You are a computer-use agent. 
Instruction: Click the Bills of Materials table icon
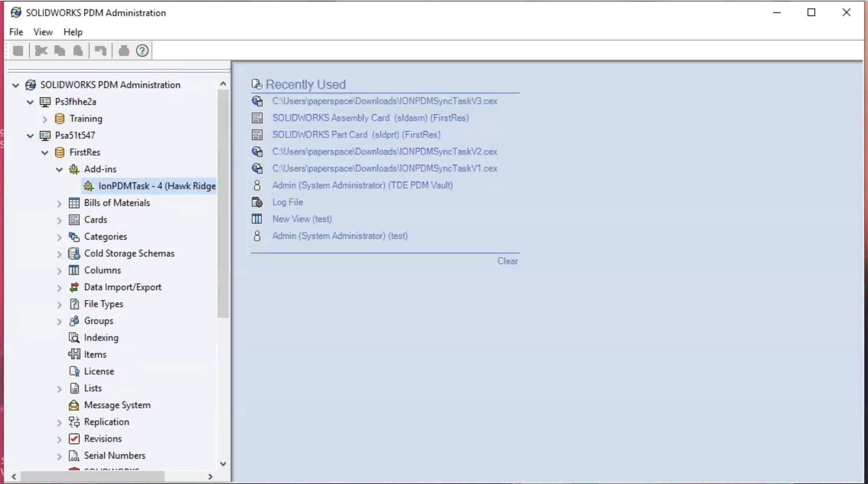pos(74,203)
